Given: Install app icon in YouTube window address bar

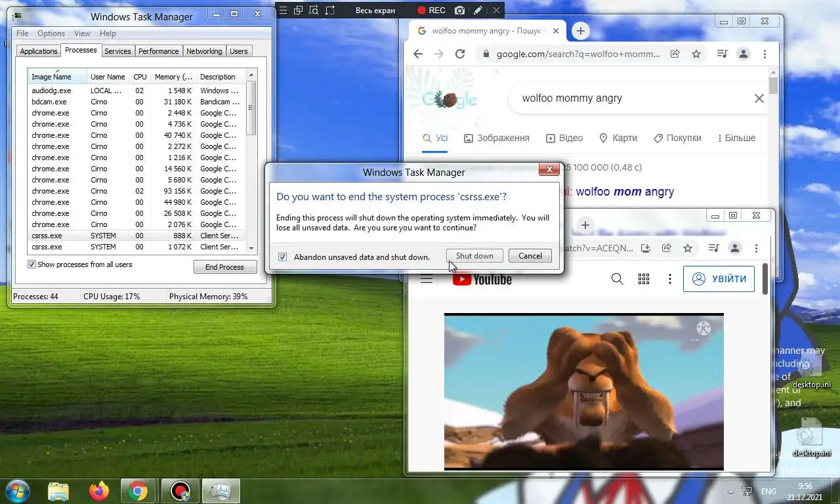Looking at the screenshot, I should [646, 248].
